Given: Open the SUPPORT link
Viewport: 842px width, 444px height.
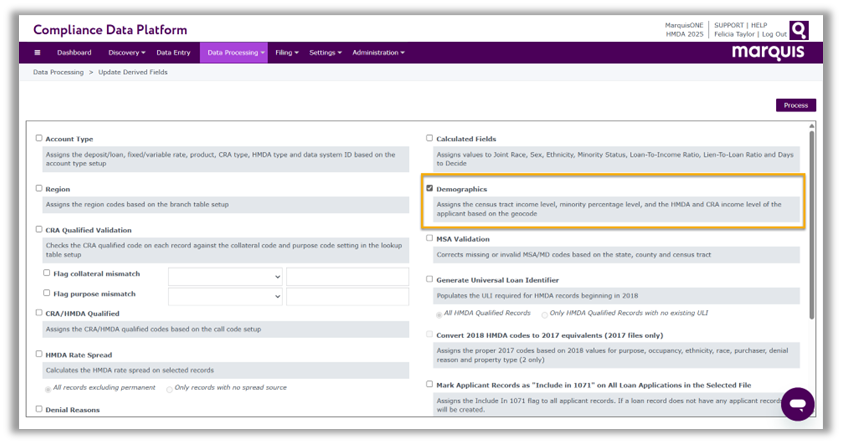Looking at the screenshot, I should point(728,24).
